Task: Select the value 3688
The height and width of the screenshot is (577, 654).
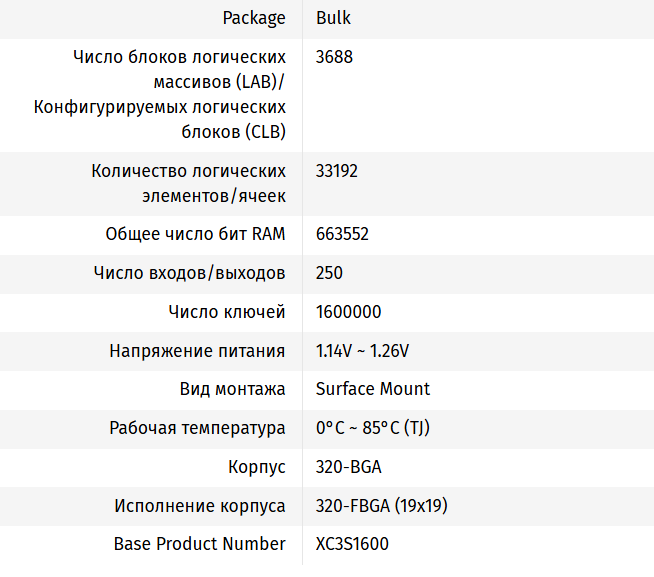Action: [x=334, y=57]
